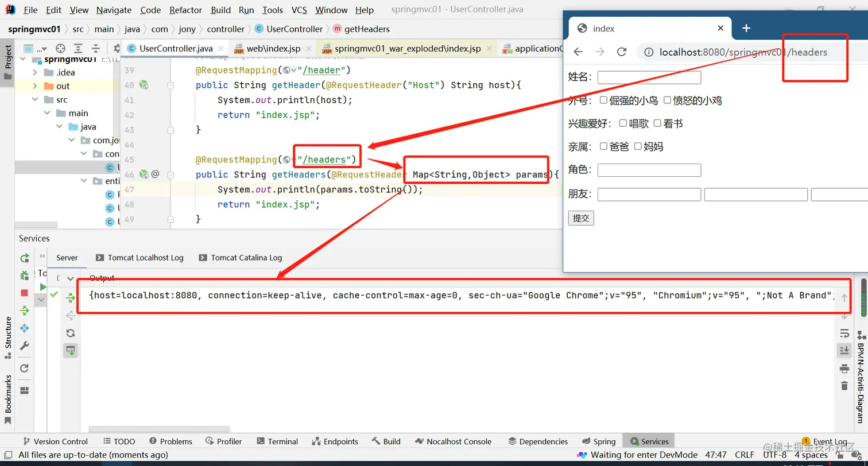
Task: Click the browser address bar URL
Action: (x=743, y=52)
